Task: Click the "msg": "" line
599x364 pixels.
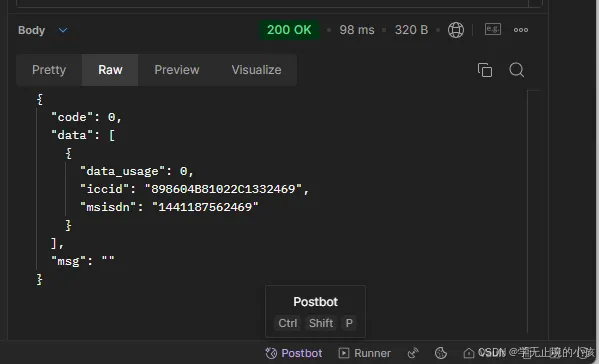Action: (x=83, y=261)
